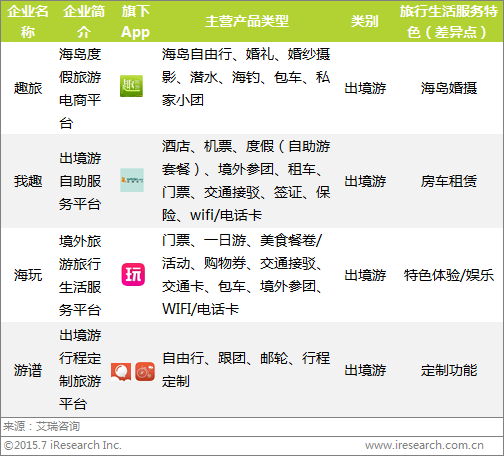The height and width of the screenshot is (456, 504).
Task: Click the green 趣旅 app icon
Action: click(131, 86)
